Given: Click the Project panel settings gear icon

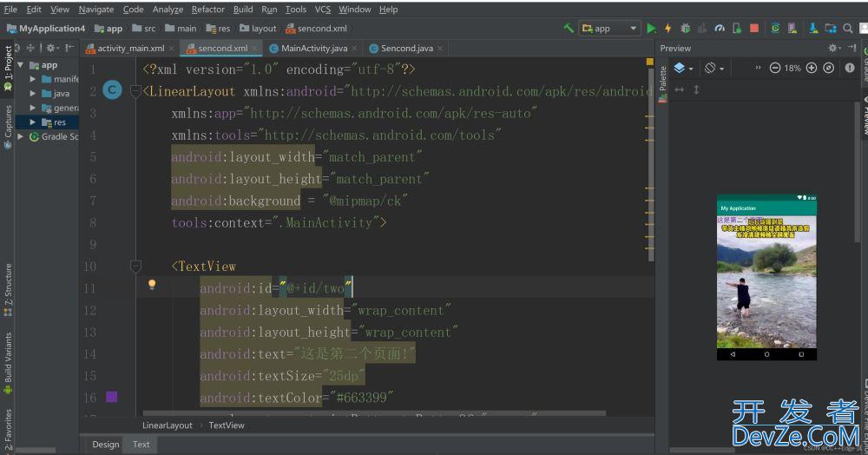Looking at the screenshot, I should (x=51, y=48).
